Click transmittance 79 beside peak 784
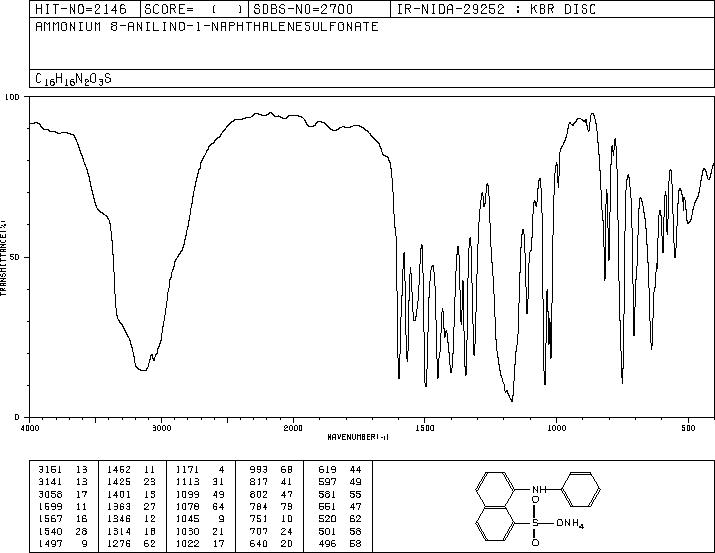This screenshot has height=553, width=715. click(287, 506)
